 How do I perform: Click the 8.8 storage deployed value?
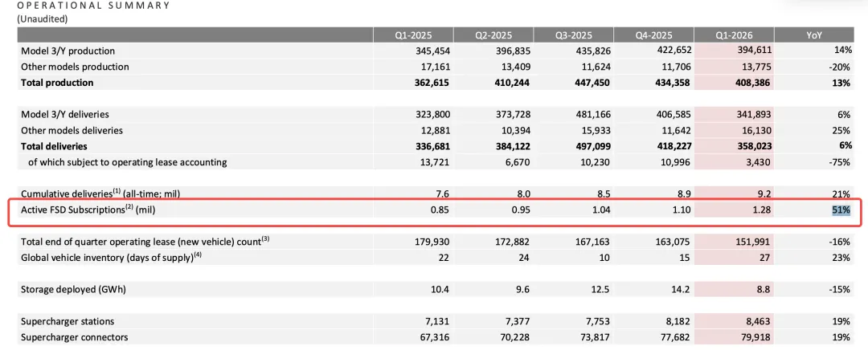point(764,290)
